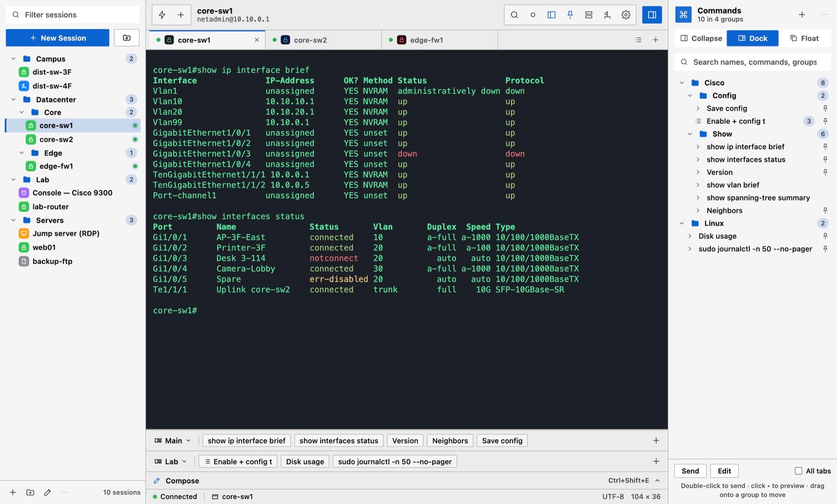This screenshot has height=504, width=837.
Task: Click the bottom-left add folder icon
Action: (x=30, y=492)
